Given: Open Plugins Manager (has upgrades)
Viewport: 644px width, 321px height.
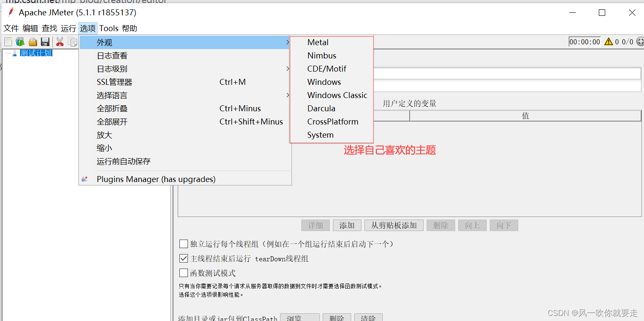Looking at the screenshot, I should pyautogui.click(x=185, y=179).
